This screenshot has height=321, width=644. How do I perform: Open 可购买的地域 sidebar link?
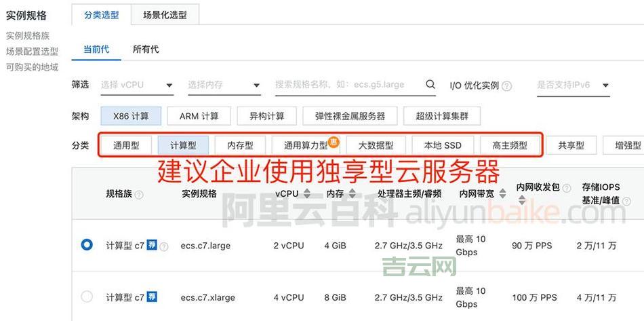click(x=32, y=67)
